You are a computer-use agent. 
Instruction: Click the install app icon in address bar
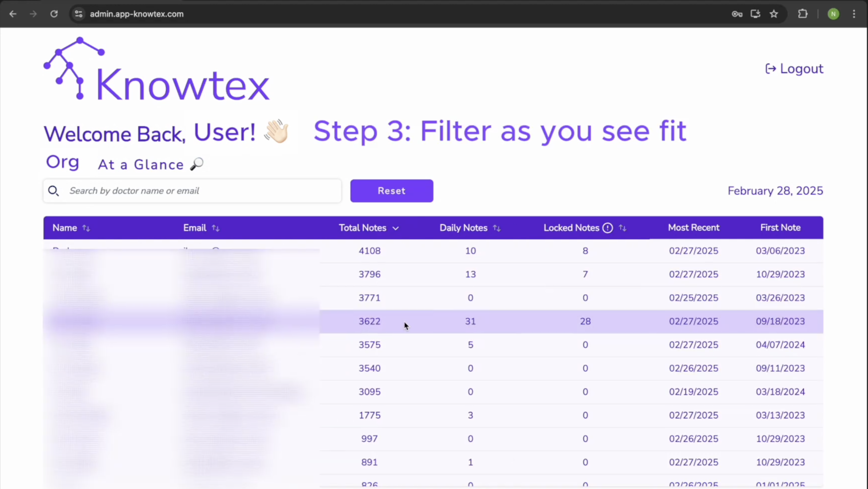pos(755,14)
